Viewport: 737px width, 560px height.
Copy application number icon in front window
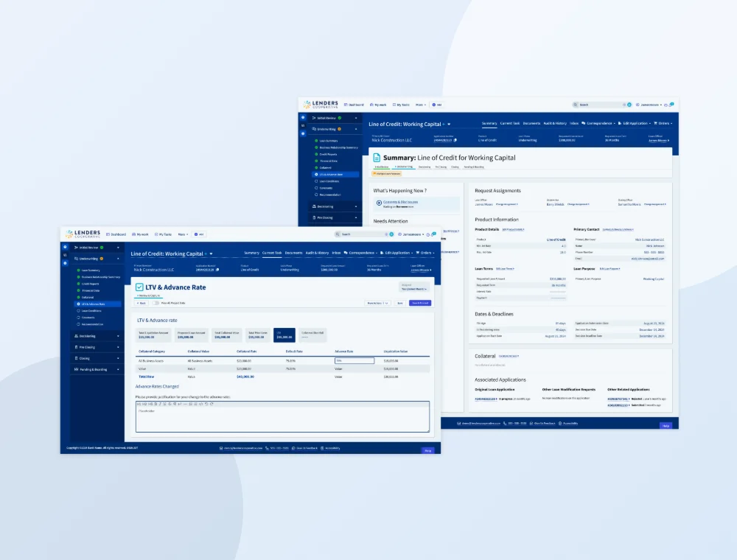[217, 270]
